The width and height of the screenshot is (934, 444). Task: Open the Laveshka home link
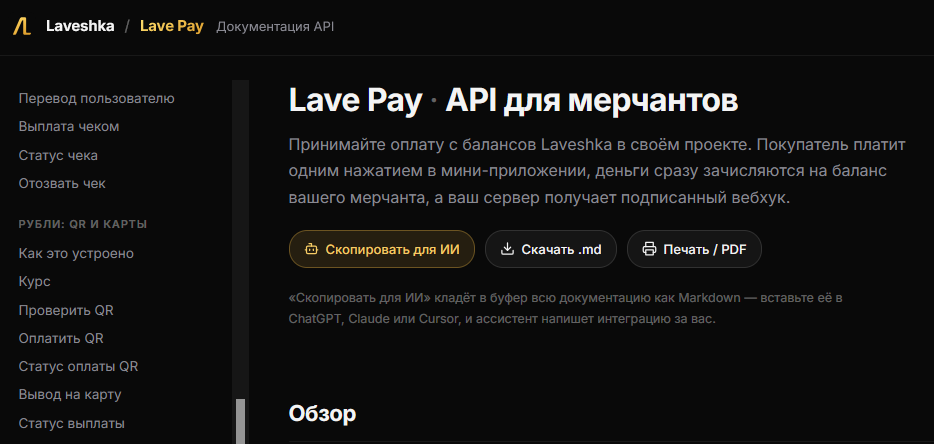click(x=80, y=27)
